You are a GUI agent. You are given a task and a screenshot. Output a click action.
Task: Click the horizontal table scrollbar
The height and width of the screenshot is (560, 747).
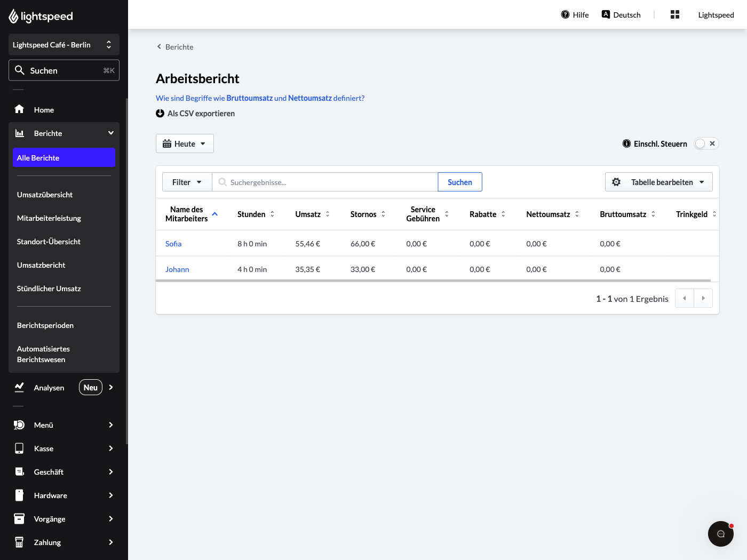pos(433,281)
